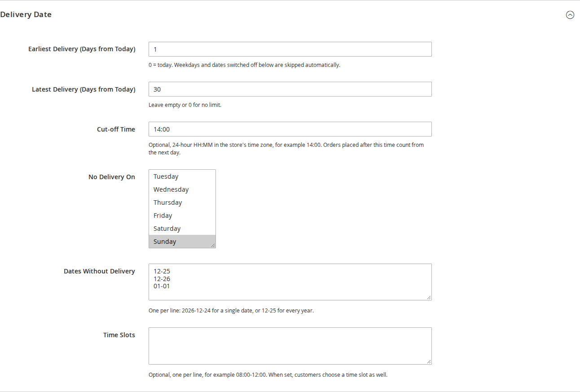This screenshot has height=392, width=580.
Task: Select Saturday in No Delivery On list
Action: (182, 229)
